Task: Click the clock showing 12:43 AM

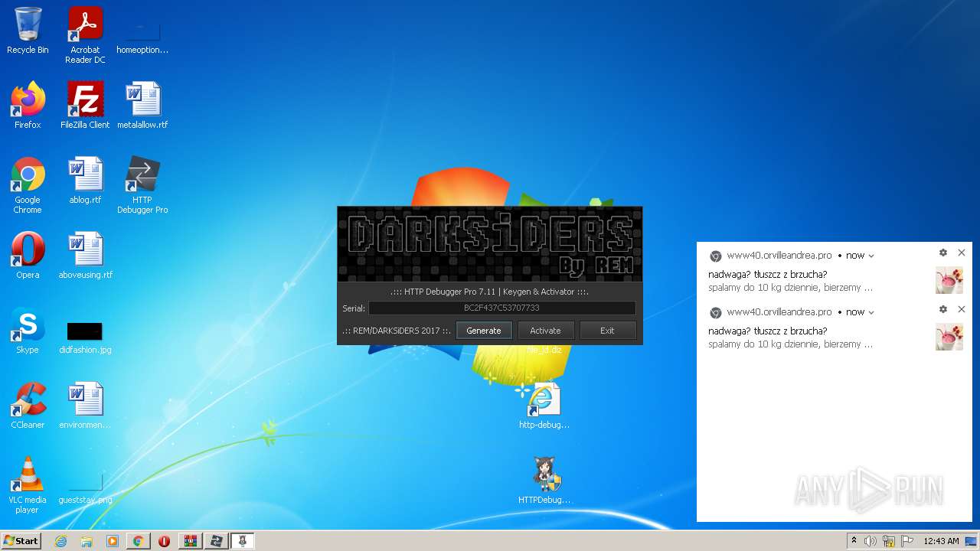Action: pos(941,541)
